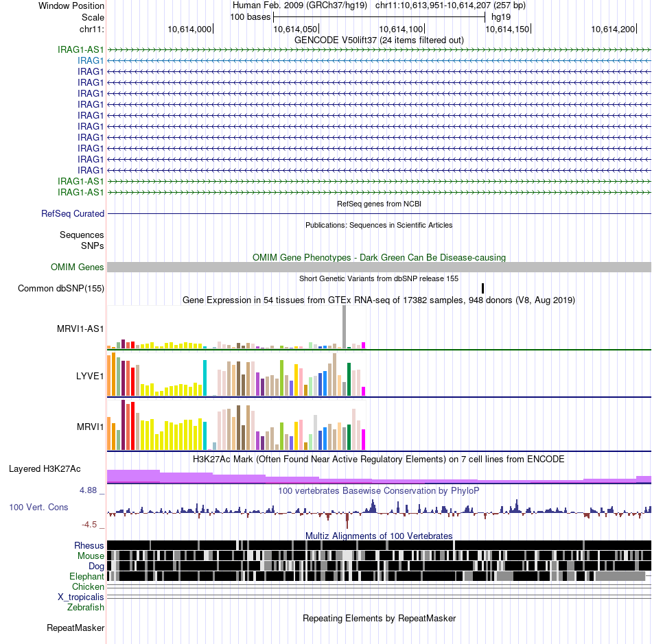This screenshot has width=652, height=644.
Task: Click the gray OMIM Genes bar
Action: pos(380,267)
